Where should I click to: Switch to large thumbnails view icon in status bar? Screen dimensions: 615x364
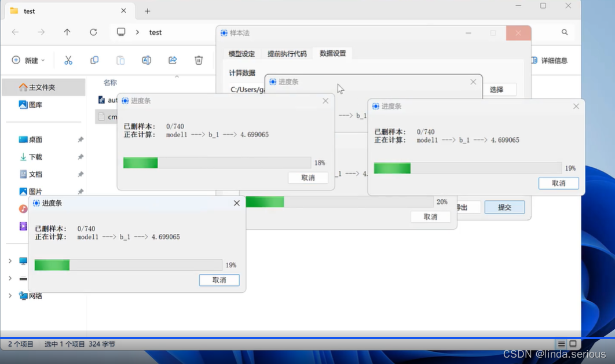(x=573, y=344)
